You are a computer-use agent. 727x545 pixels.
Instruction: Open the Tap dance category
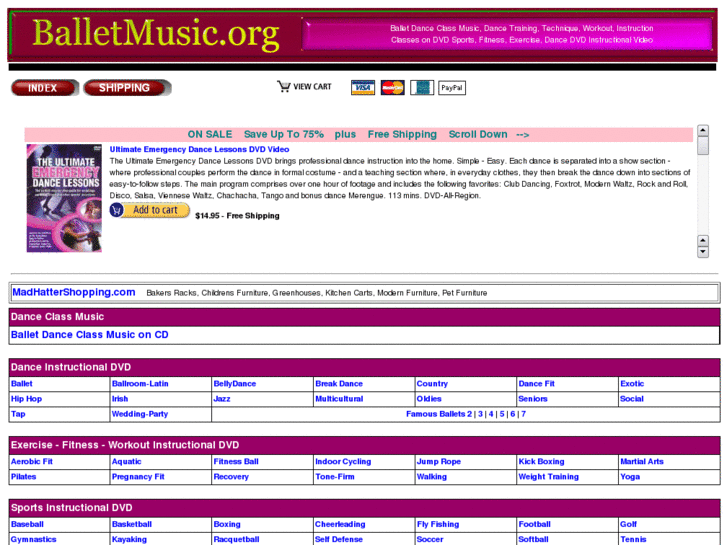(x=18, y=414)
